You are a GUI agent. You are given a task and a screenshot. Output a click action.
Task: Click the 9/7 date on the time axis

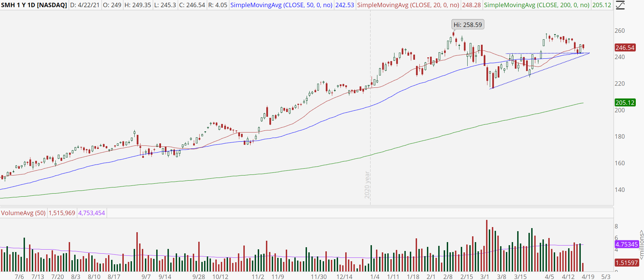click(146, 277)
